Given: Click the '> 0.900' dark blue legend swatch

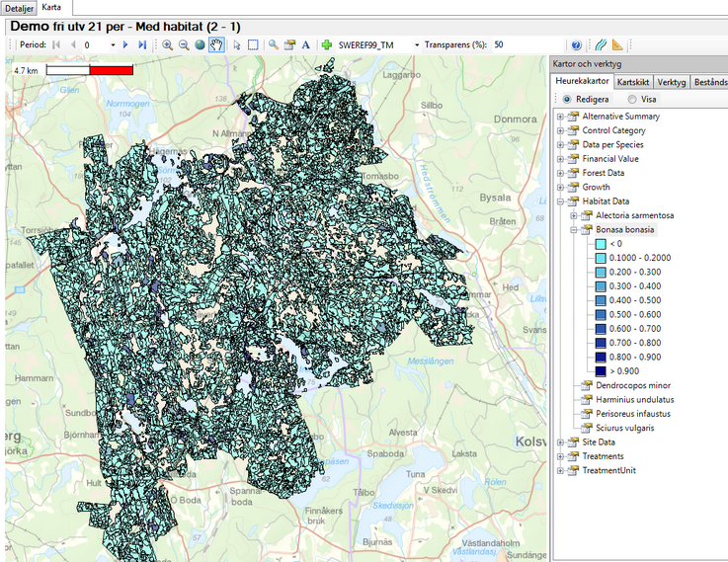Looking at the screenshot, I should (601, 370).
